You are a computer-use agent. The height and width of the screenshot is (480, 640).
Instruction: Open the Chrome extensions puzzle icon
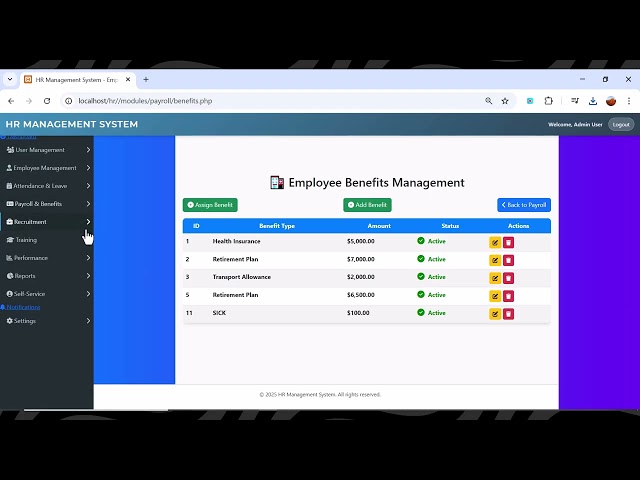click(x=549, y=101)
